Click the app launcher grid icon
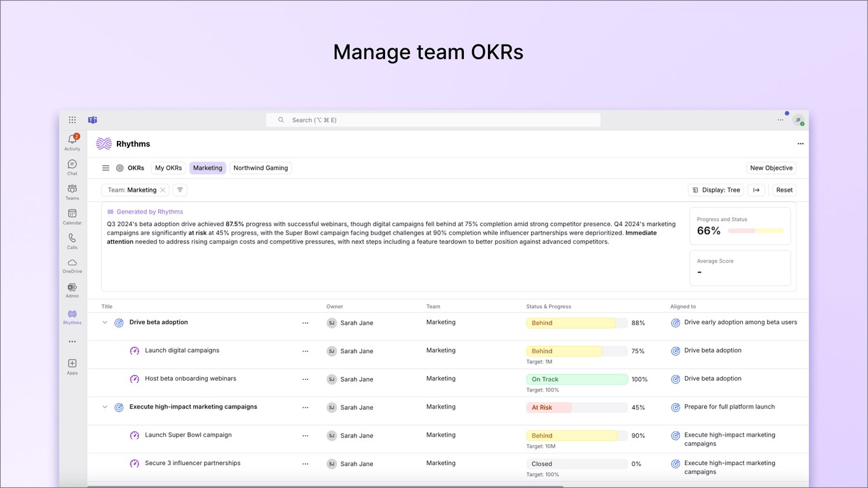The width and height of the screenshot is (868, 488). [x=72, y=120]
